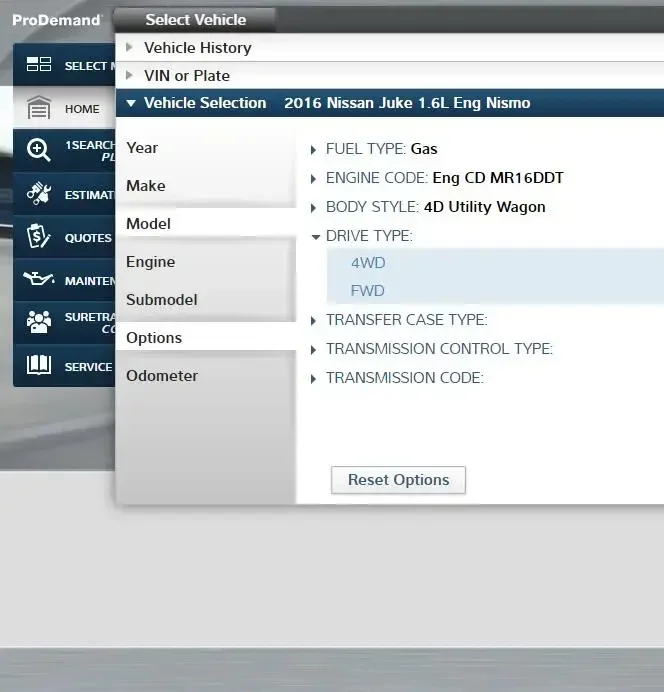Click the Select Vehicle header tab
The height and width of the screenshot is (692, 664).
click(195, 20)
